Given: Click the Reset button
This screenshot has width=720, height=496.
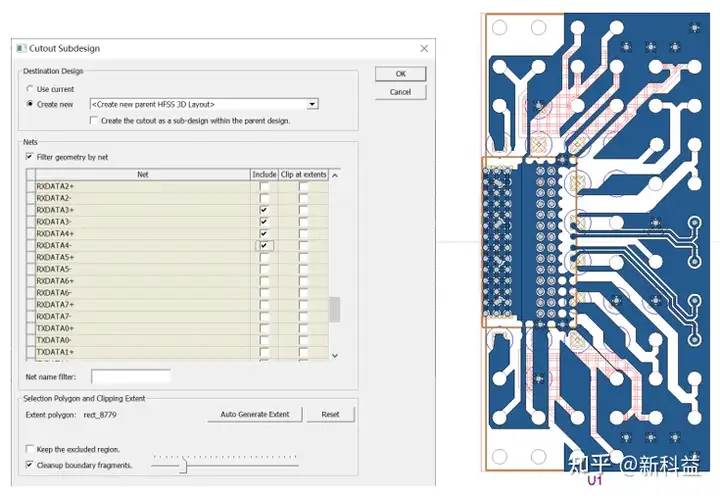Looking at the screenshot, I should 330,414.
